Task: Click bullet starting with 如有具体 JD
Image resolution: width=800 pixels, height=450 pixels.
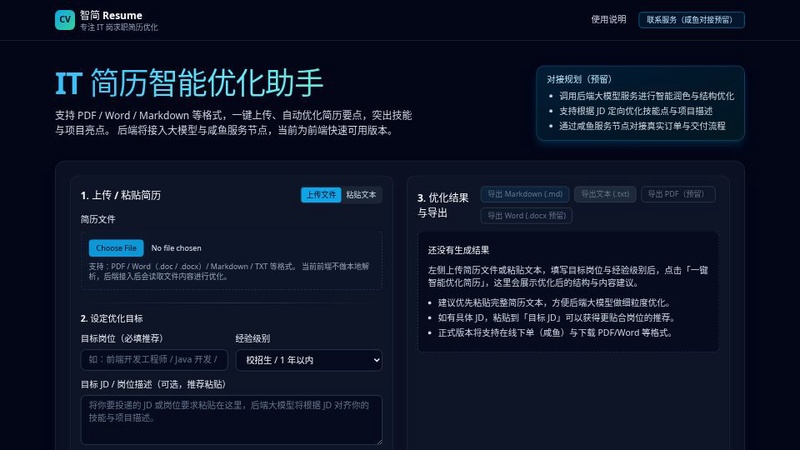Action: coord(558,317)
